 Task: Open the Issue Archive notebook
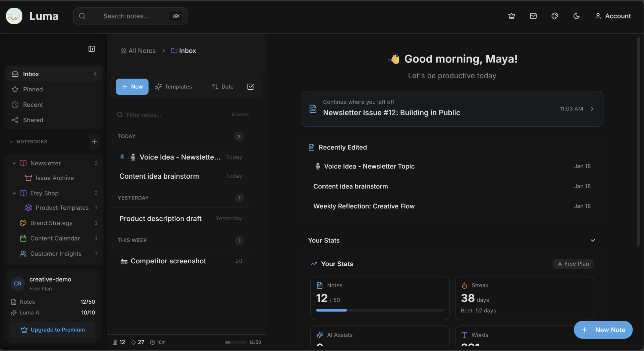[54, 178]
